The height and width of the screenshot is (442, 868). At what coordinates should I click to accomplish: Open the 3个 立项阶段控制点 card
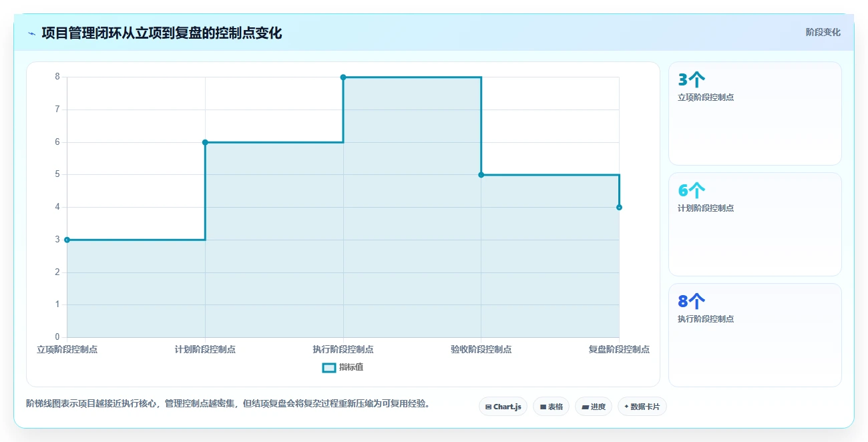[x=755, y=114]
